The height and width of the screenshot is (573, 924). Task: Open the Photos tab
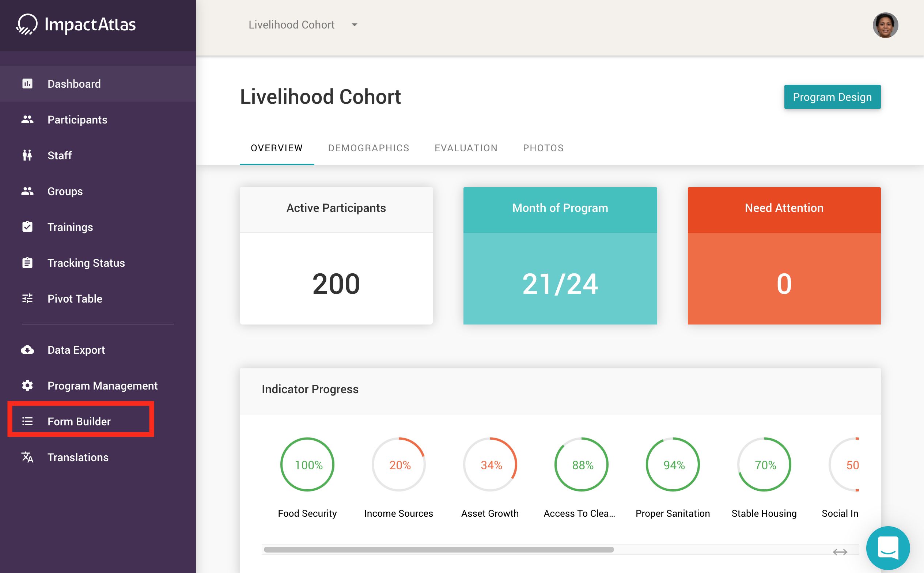543,148
